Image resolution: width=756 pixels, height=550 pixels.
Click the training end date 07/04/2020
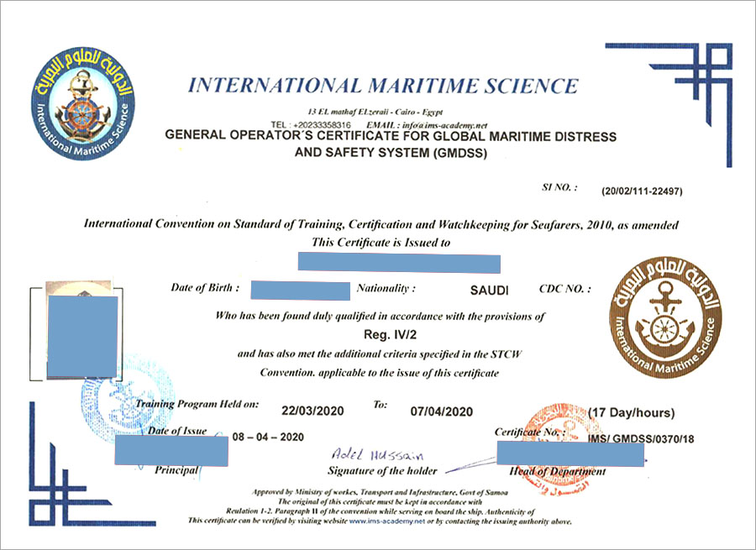(443, 411)
